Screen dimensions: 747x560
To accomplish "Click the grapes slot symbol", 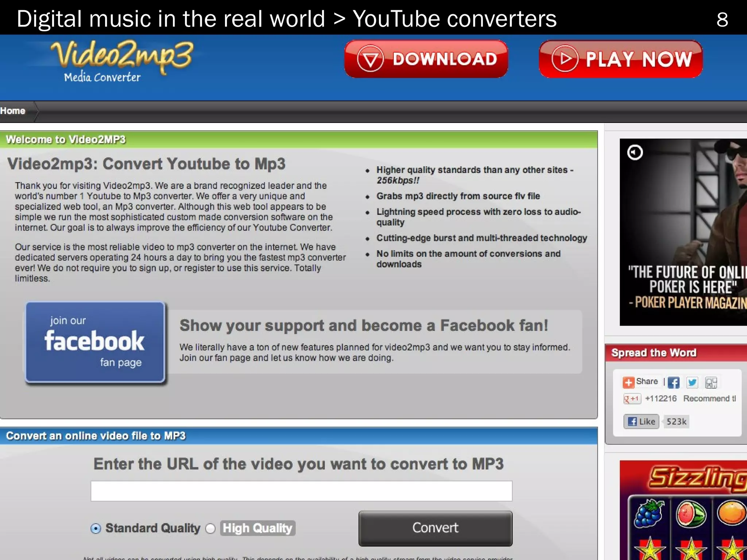I will pyautogui.click(x=649, y=513).
